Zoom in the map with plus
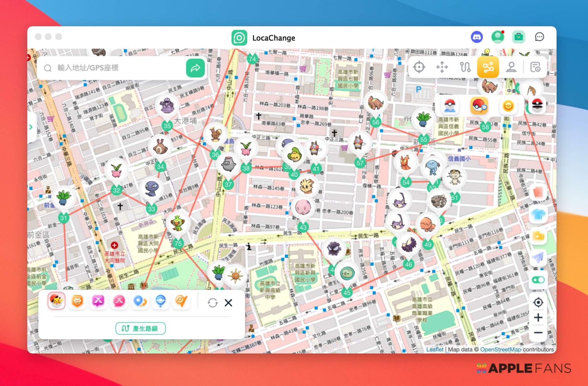Viewport: 588px width, 386px height. pyautogui.click(x=538, y=318)
